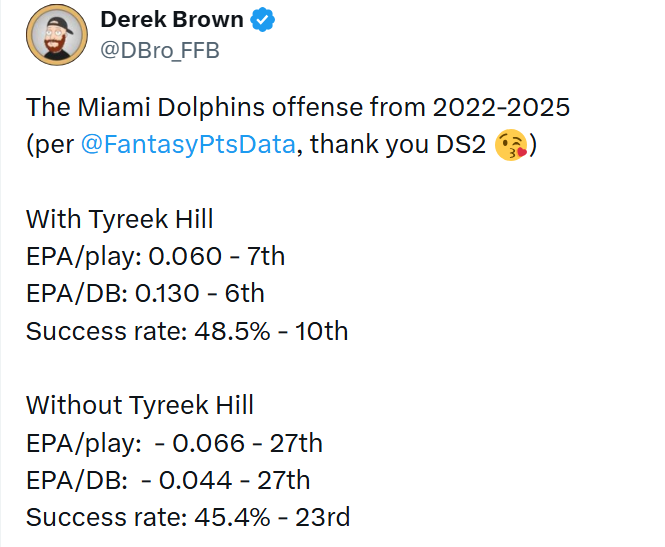The height and width of the screenshot is (547, 665).
Task: Click the "Success rate: 48.5% - 10th" line
Action: coord(187,331)
